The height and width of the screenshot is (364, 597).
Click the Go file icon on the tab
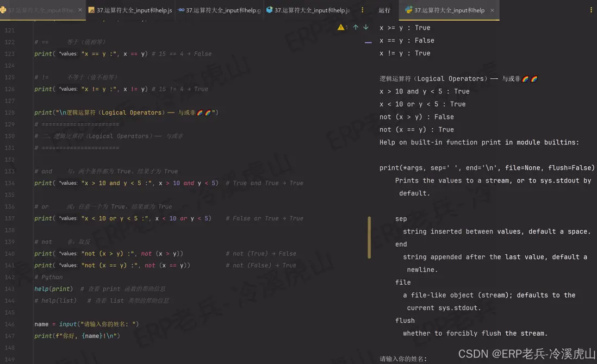181,10
